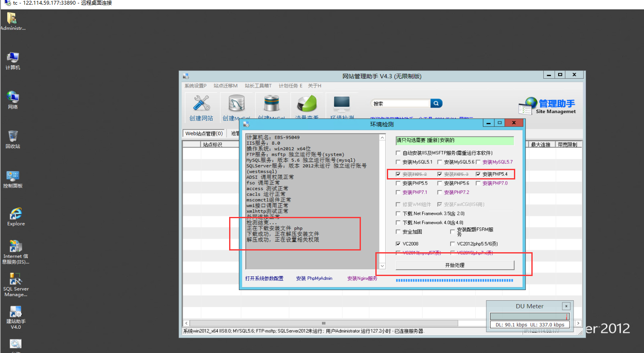Open the 系统设置P menu

(196, 86)
